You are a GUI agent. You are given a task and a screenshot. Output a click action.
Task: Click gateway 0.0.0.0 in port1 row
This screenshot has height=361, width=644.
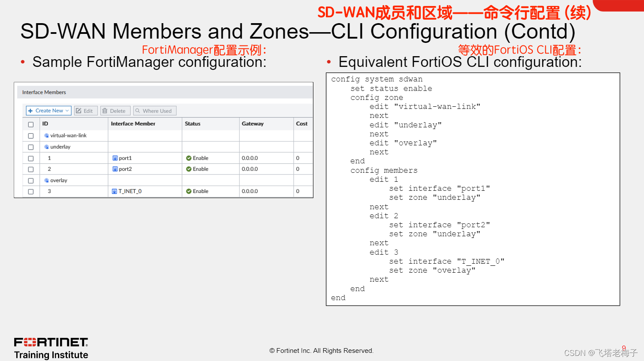[x=250, y=158]
